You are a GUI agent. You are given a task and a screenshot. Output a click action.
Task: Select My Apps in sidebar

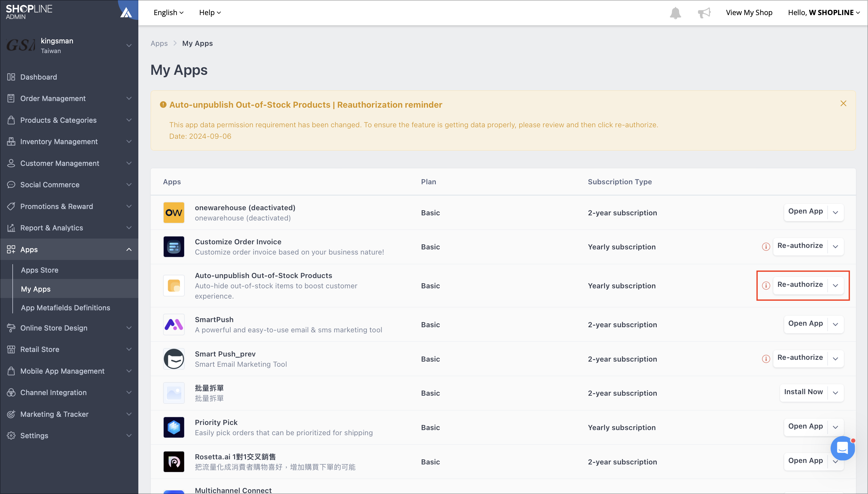36,289
